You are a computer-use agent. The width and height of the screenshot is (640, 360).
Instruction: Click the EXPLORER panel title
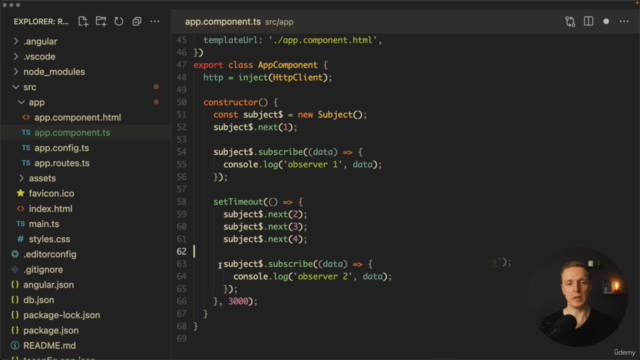(41, 22)
